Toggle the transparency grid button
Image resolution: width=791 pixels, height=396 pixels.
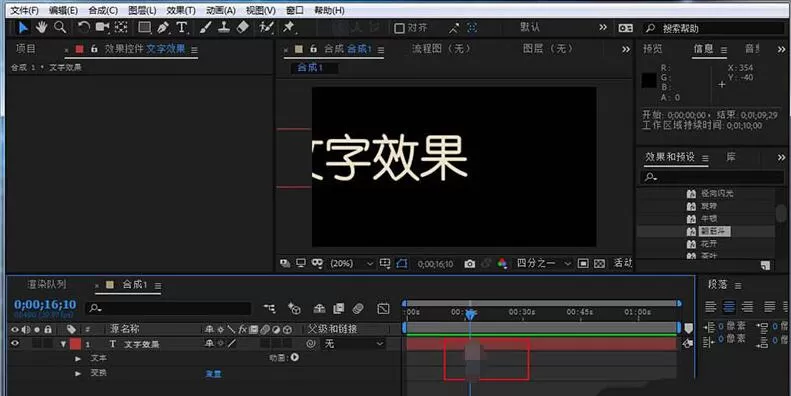(x=599, y=263)
